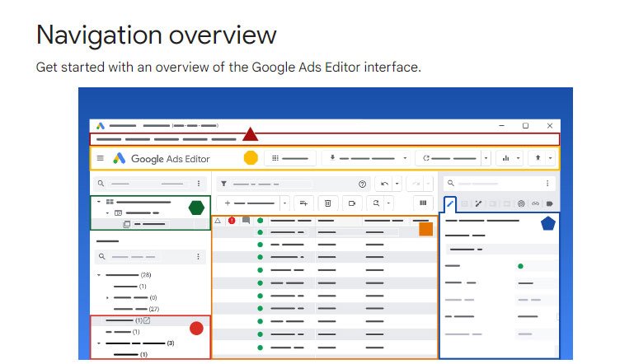The image size is (634, 364).
Task: Open three-dot menu of right panel search
Action: coord(547,184)
